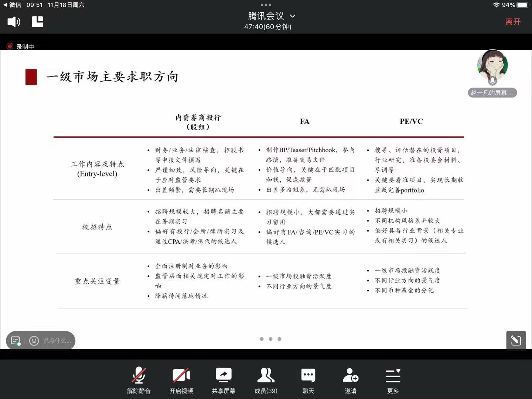Screen dimensions: 532x399
Task: Click 邀请 to invite participants
Action: 350,381
